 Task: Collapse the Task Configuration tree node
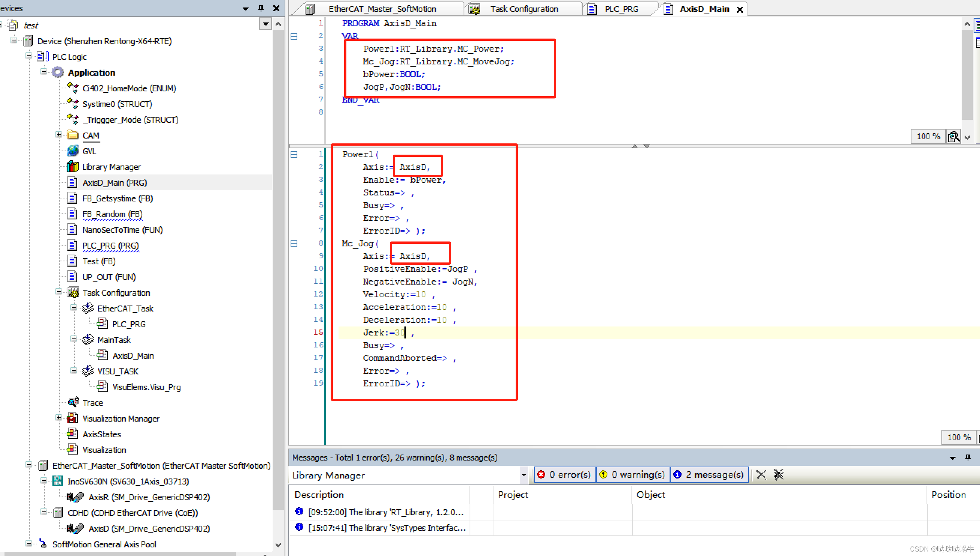pos(58,292)
